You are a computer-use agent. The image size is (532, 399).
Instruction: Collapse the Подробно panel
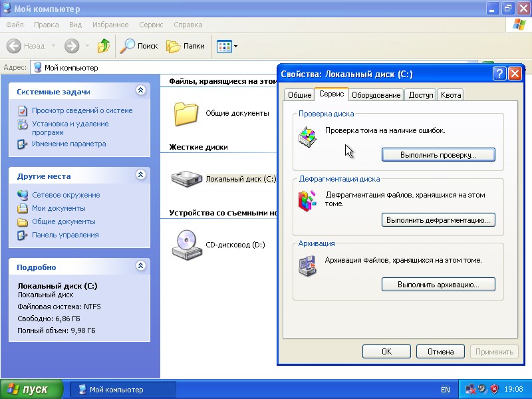tap(141, 265)
